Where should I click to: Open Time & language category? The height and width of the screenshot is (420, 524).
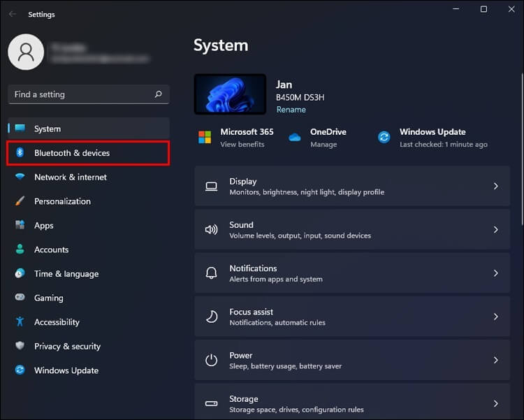point(66,274)
